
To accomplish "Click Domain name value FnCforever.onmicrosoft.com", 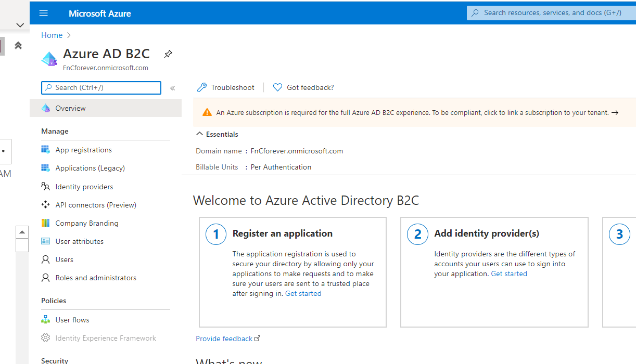I will (x=297, y=151).
